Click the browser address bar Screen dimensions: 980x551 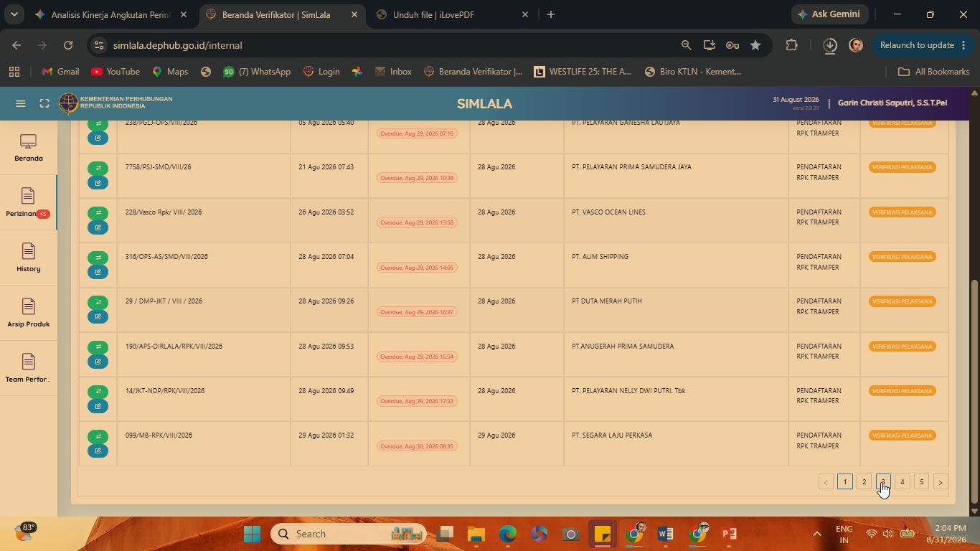click(x=387, y=45)
